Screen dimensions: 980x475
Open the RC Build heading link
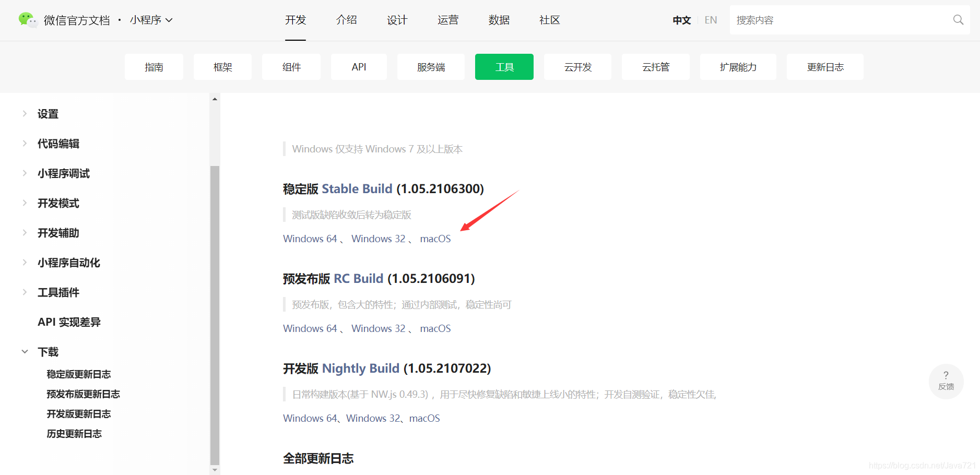coord(359,278)
